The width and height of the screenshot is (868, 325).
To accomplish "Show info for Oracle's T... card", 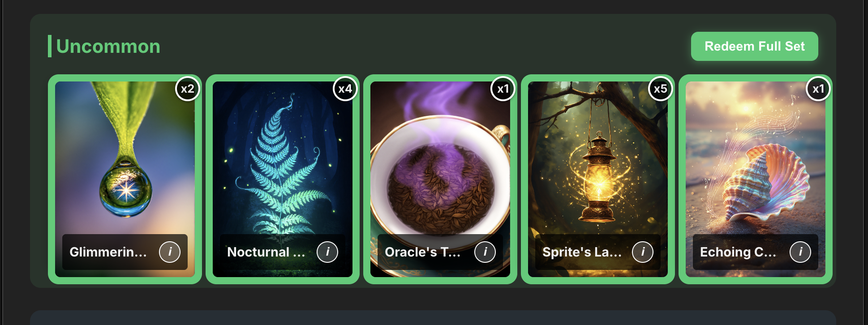I will [x=485, y=252].
